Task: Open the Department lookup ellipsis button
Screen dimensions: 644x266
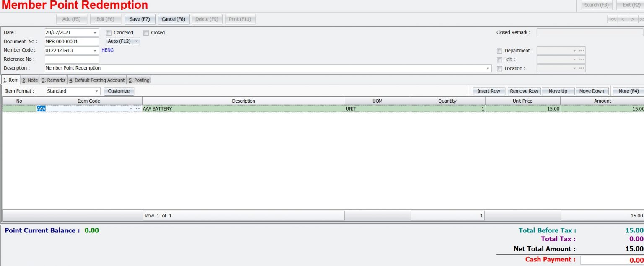Action: point(582,51)
